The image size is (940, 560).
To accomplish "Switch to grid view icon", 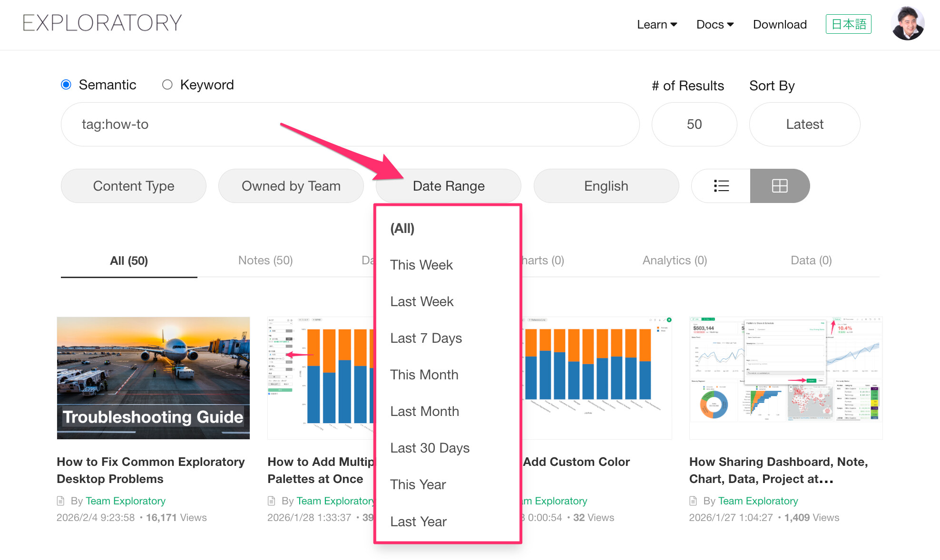I will click(779, 186).
